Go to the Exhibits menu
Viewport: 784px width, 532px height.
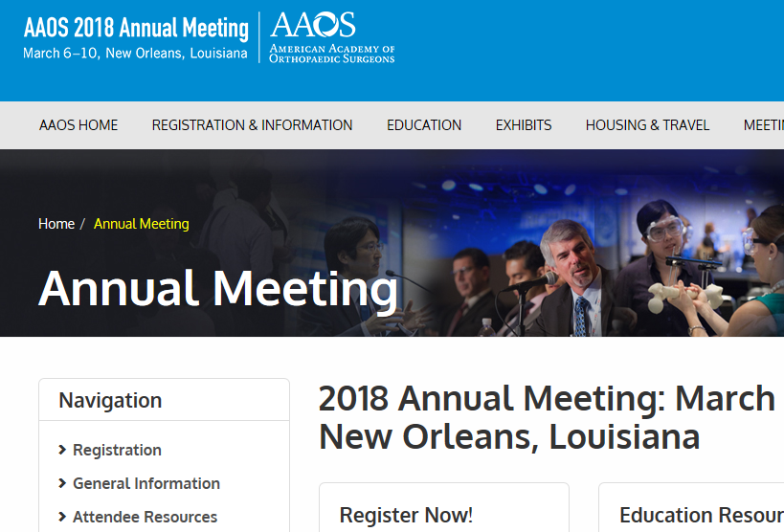[524, 125]
